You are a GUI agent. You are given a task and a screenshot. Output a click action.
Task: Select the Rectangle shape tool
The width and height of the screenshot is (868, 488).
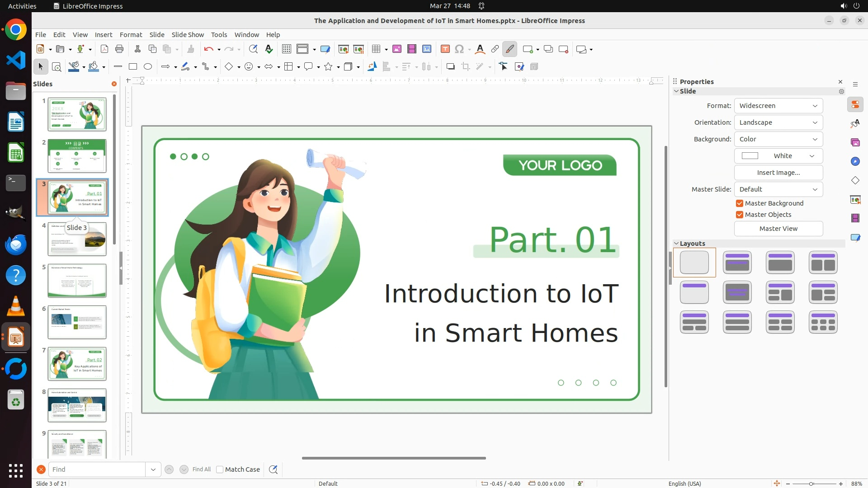(133, 67)
